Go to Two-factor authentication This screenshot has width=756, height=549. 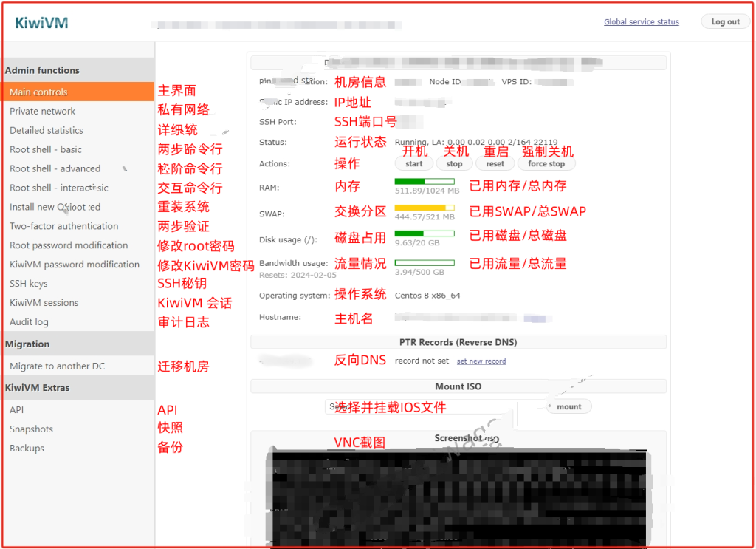coord(63,227)
